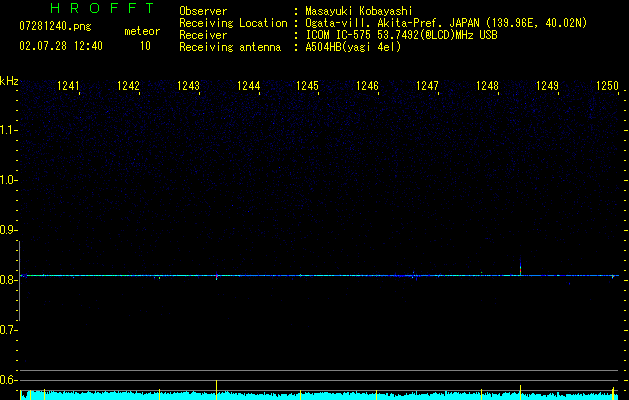Click the 1247 time axis label

428,86
